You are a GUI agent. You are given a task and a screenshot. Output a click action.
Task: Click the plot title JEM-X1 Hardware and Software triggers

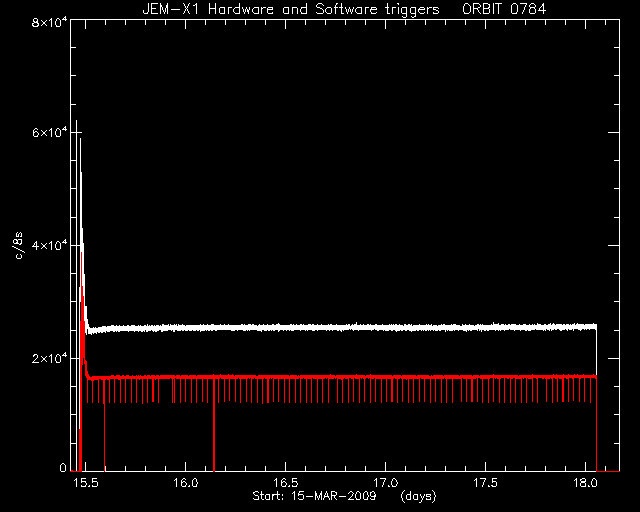(x=291, y=9)
